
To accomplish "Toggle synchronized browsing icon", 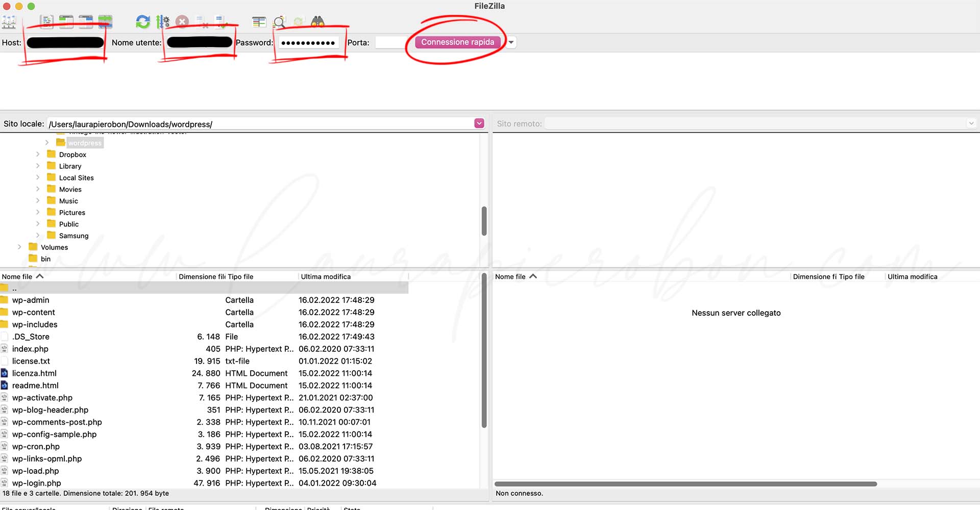I will click(299, 22).
